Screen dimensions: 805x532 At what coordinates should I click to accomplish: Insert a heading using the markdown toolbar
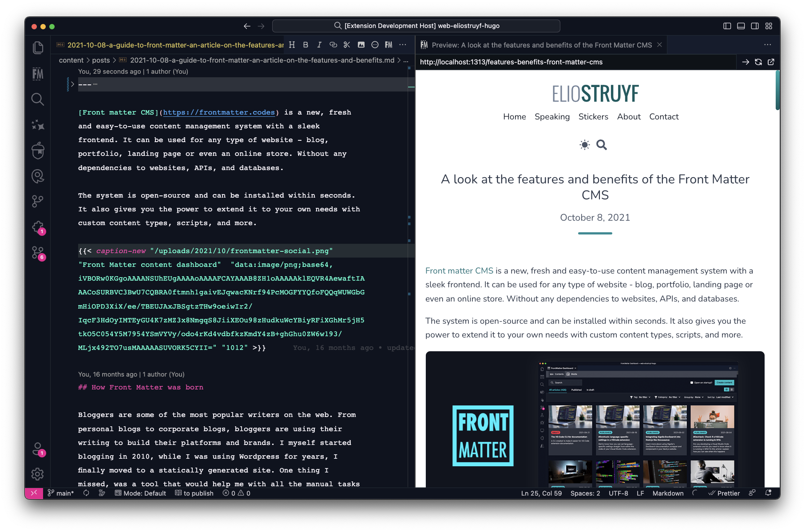tap(292, 44)
